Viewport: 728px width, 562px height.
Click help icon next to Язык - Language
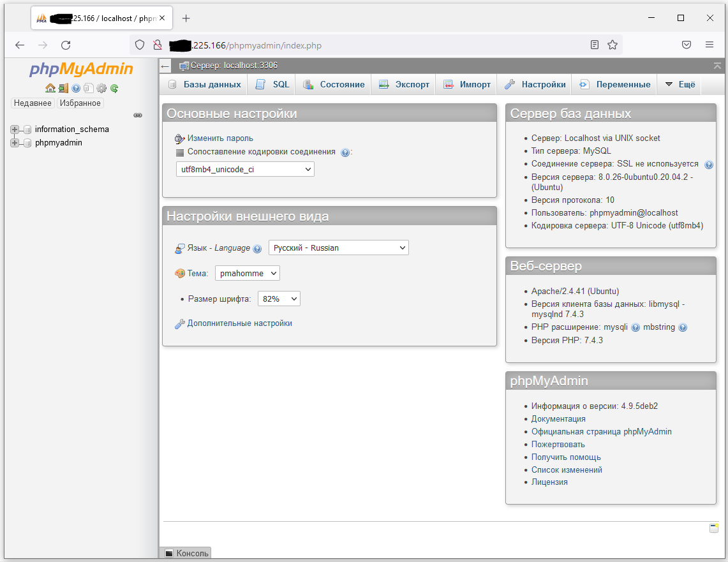click(x=257, y=249)
